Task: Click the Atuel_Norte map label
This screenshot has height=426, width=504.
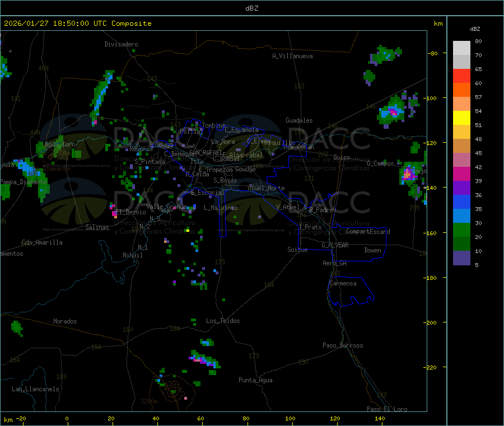Action: coord(266,188)
